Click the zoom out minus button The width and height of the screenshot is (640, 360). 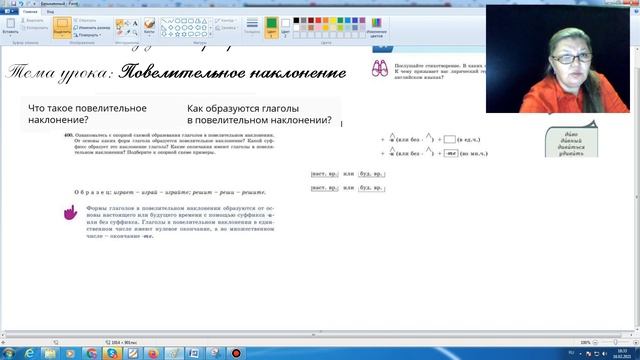[x=595, y=342]
